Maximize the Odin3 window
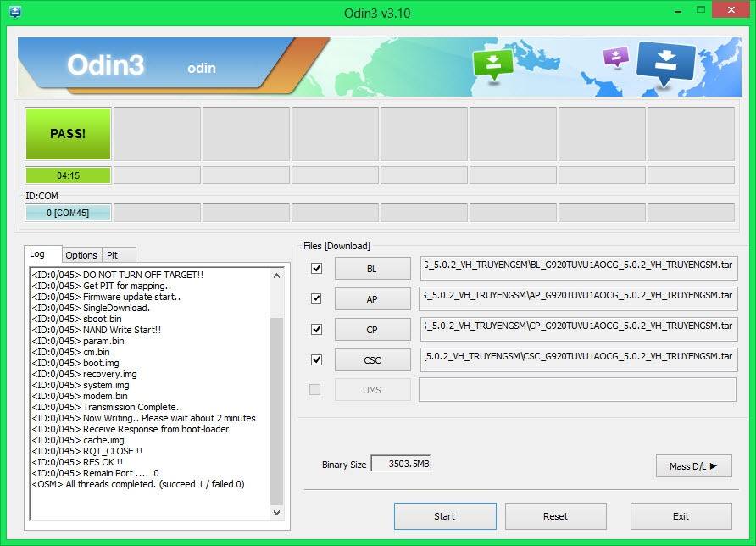The height and width of the screenshot is (546, 756). 701,9
